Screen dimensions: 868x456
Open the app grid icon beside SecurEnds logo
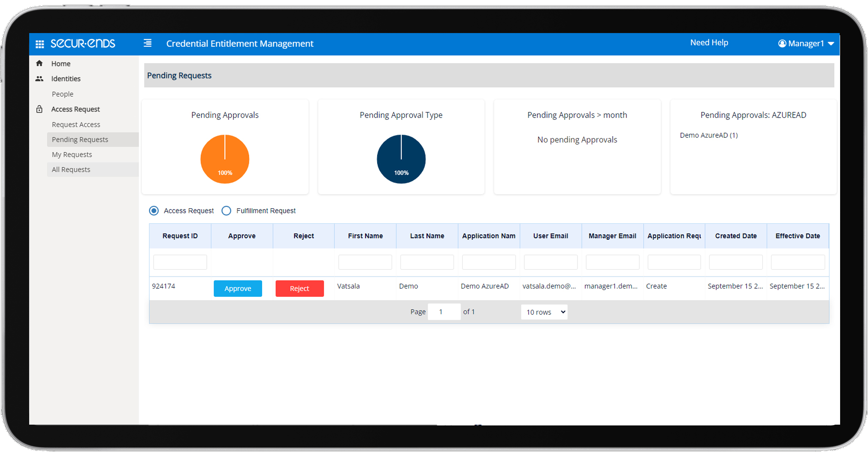[39, 44]
